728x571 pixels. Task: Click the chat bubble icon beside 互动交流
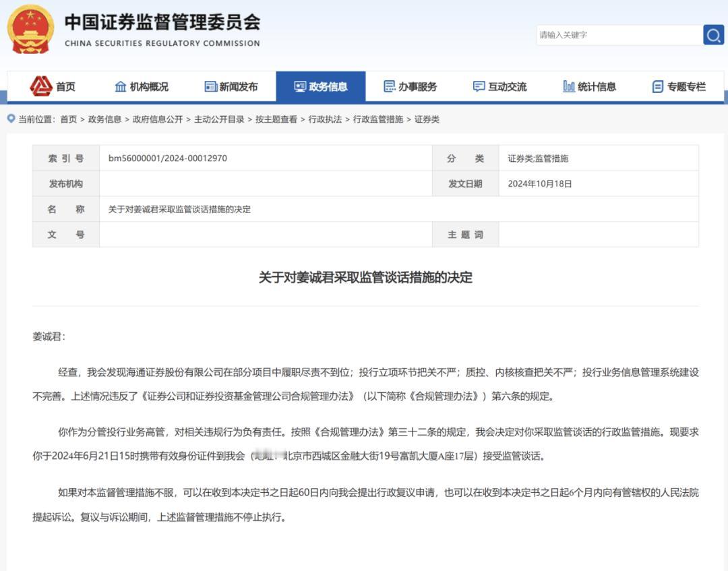[479, 86]
